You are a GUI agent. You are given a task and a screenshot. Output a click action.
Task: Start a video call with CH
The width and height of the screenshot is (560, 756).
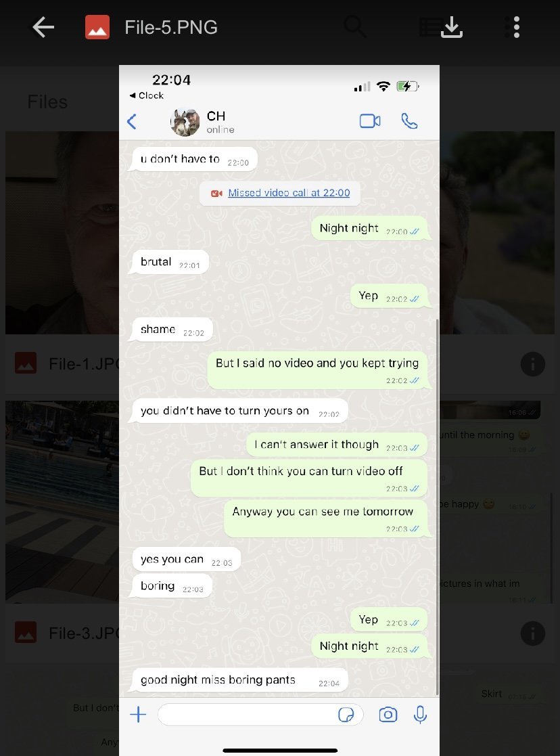point(370,121)
